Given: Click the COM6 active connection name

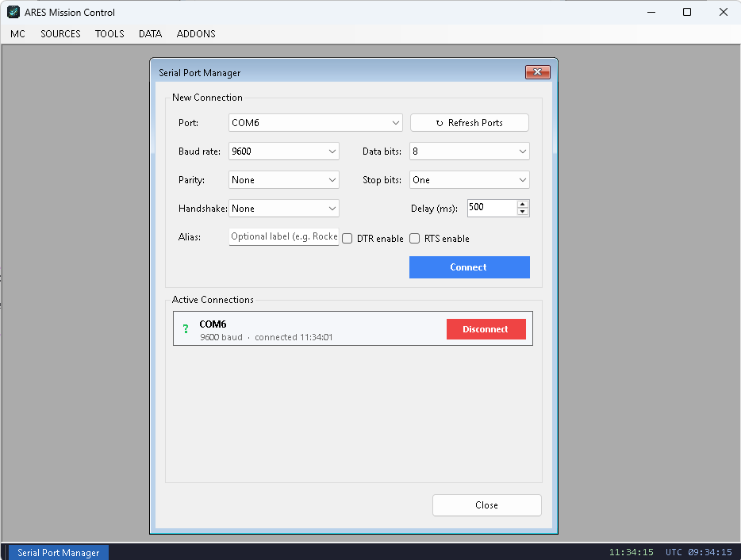Looking at the screenshot, I should tap(213, 324).
